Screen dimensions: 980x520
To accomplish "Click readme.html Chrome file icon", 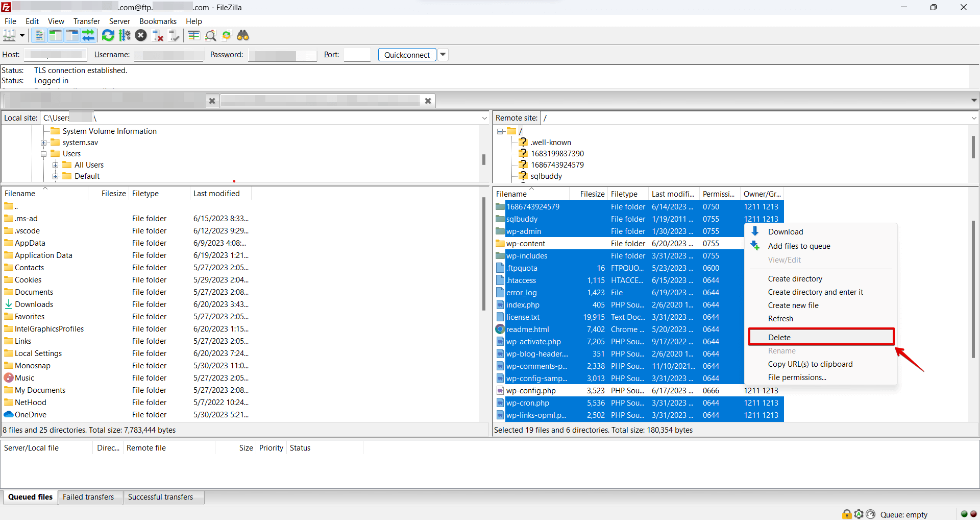I will tap(500, 329).
